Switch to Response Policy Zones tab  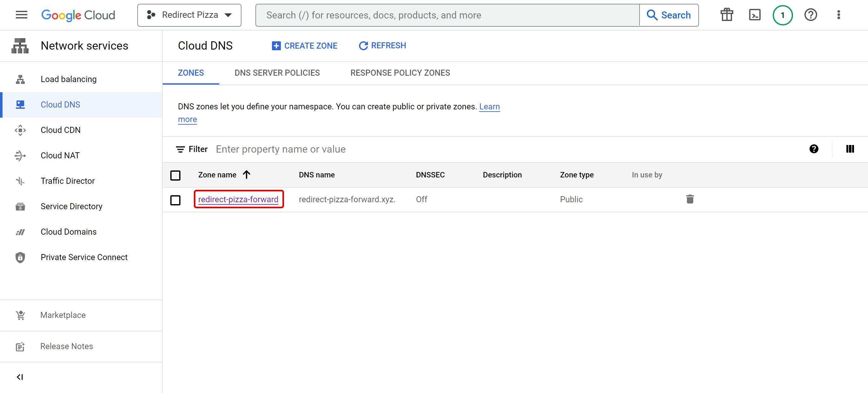[400, 73]
